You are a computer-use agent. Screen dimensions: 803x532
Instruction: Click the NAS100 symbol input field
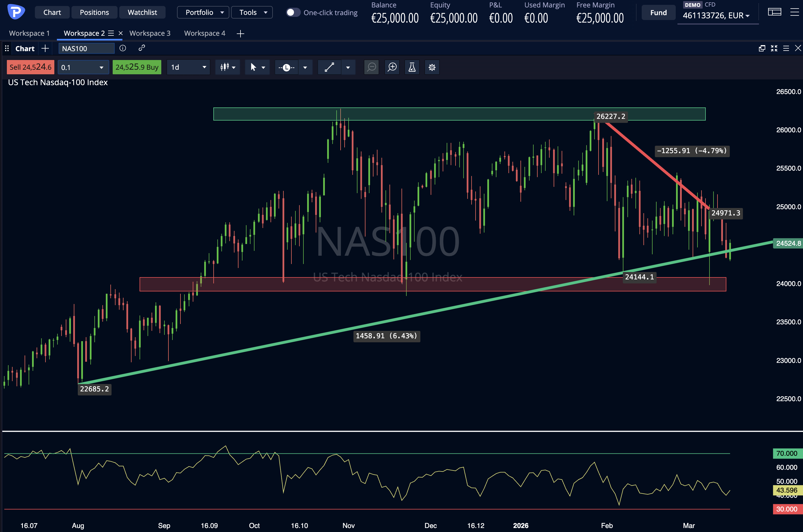tap(86, 49)
